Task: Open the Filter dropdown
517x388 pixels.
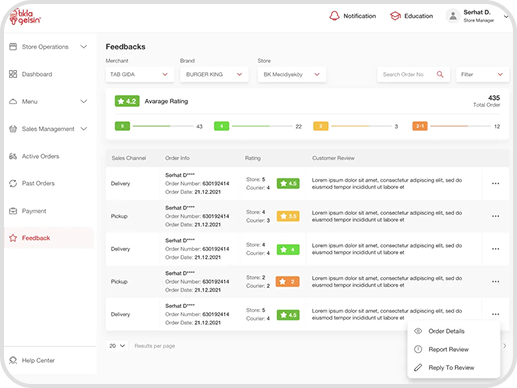Action: pos(482,74)
